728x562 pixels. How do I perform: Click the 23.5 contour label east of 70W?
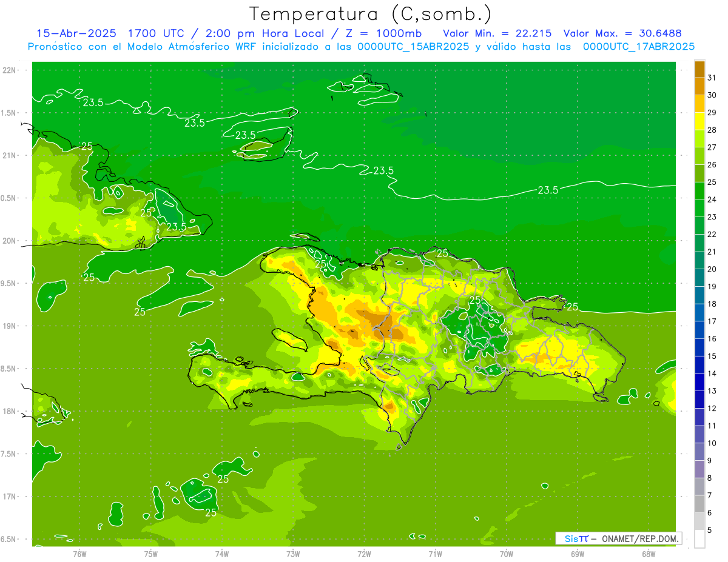click(548, 190)
